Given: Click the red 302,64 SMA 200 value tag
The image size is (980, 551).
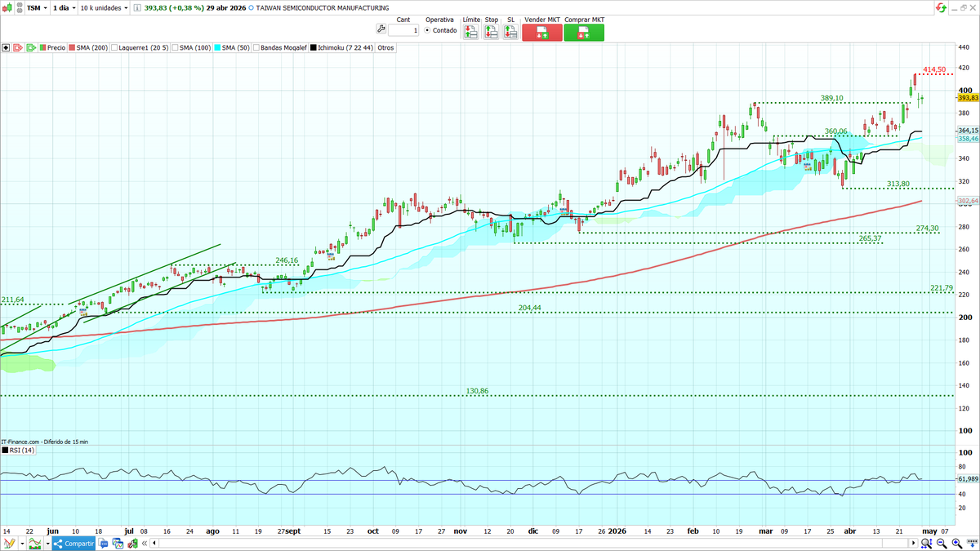Looking at the screenshot, I should [968, 201].
